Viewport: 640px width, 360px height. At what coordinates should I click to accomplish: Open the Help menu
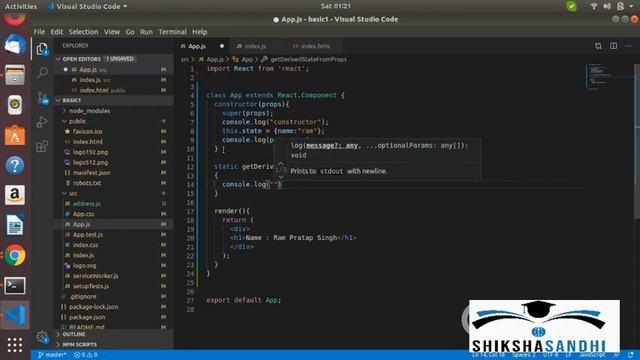coord(200,32)
